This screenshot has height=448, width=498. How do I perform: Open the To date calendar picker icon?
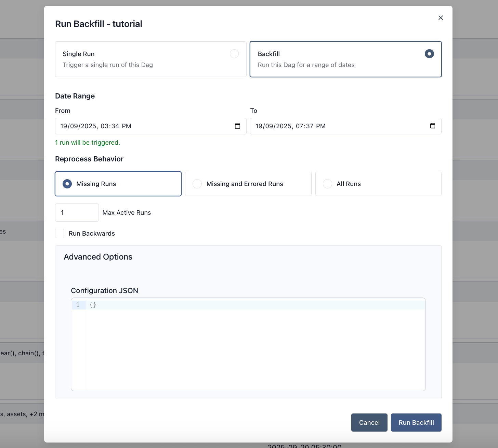coord(432,126)
